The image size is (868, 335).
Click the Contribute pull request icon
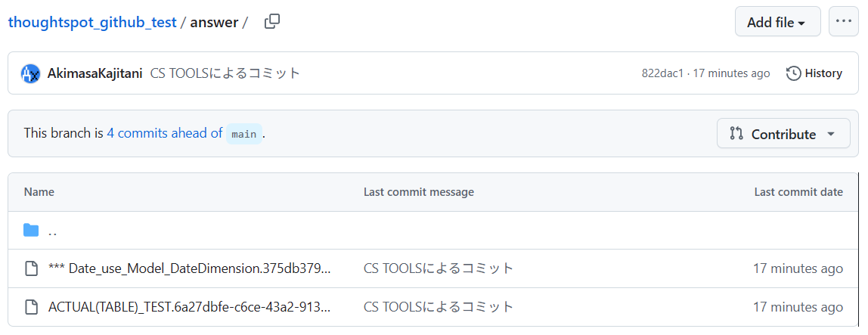[736, 134]
